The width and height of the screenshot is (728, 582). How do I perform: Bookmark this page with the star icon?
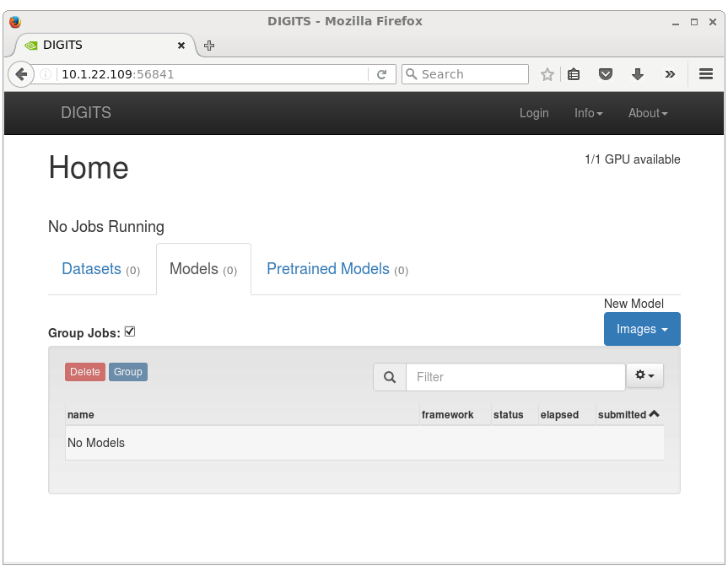coord(547,74)
